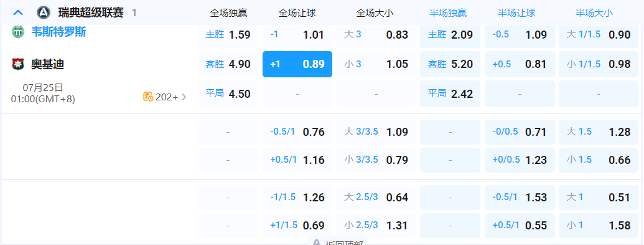Pick handicap -0.5/1 at 0.76

coord(297,132)
